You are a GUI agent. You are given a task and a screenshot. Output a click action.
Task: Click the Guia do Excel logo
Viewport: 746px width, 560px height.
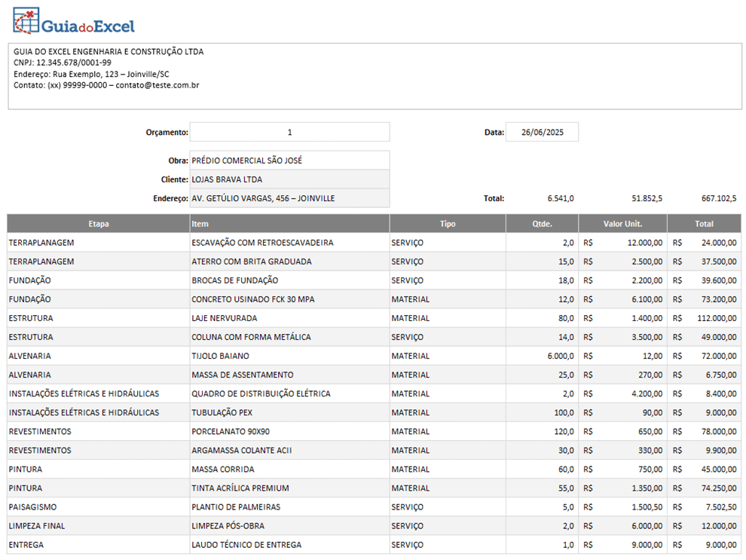74,23
